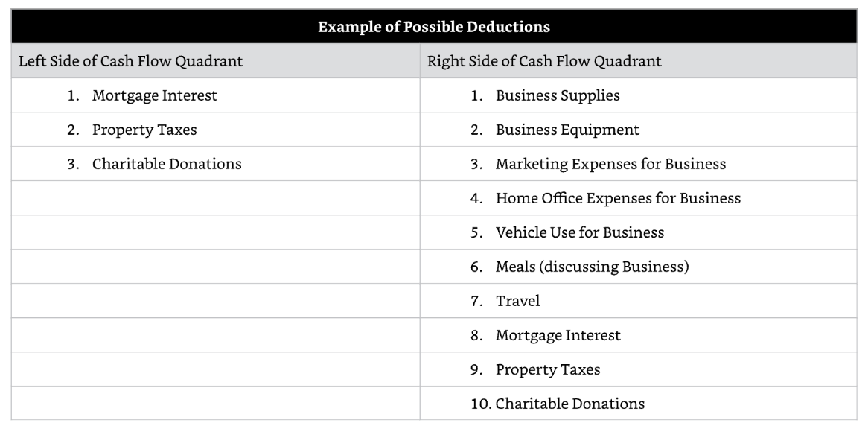Click the empty left cell beside "Home Office Expenses"
Screen dimensions: 868x429
point(215,198)
